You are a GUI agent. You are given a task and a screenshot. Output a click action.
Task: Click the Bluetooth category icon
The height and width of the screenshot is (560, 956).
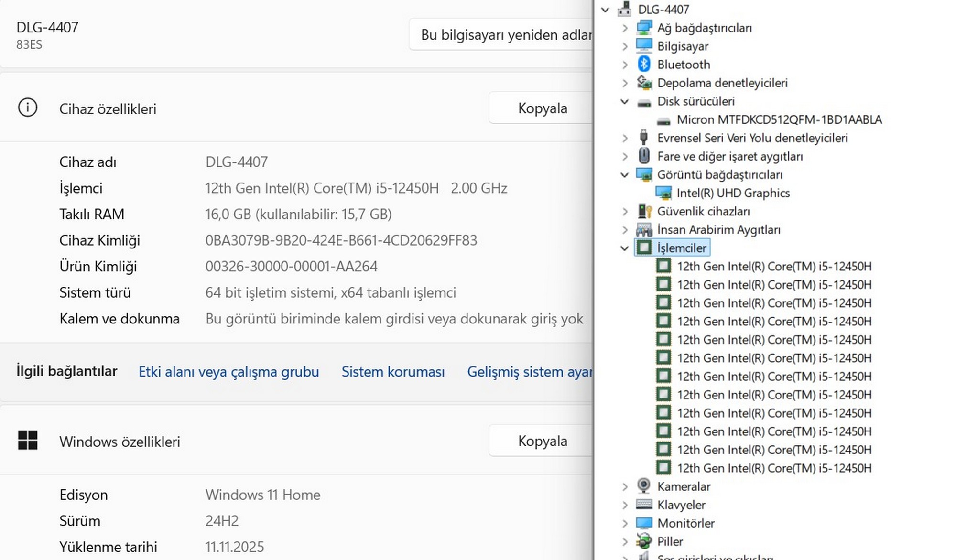644,64
